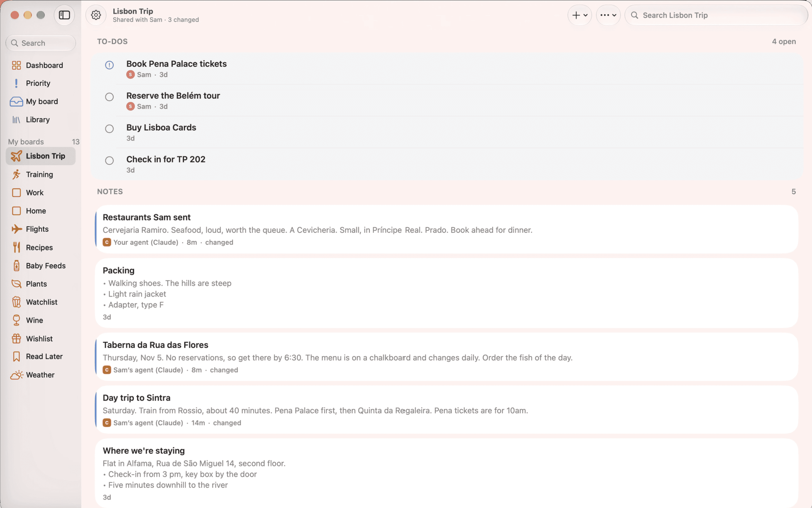The width and height of the screenshot is (812, 508).
Task: Click the Recipes fork and knife icon
Action: click(x=16, y=247)
